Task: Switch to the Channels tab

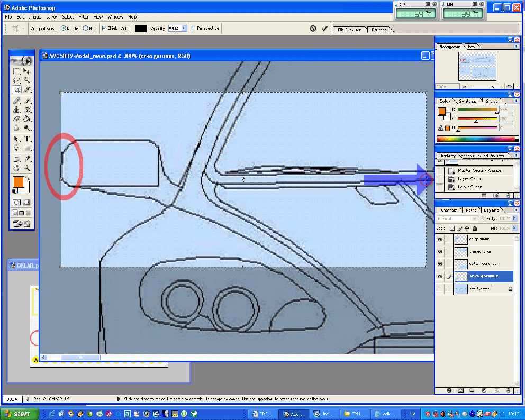Action: pos(449,210)
